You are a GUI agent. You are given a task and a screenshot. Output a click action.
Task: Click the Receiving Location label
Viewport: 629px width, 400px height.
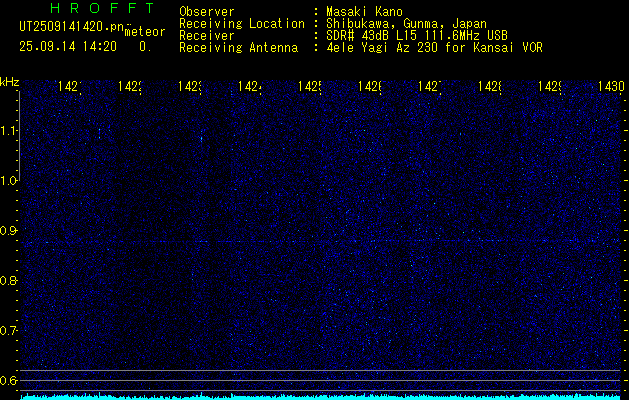242,24
